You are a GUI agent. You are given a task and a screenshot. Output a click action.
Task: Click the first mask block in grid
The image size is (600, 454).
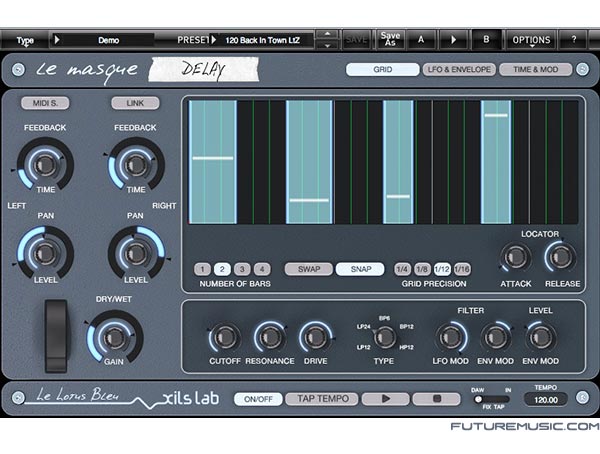tap(213, 162)
